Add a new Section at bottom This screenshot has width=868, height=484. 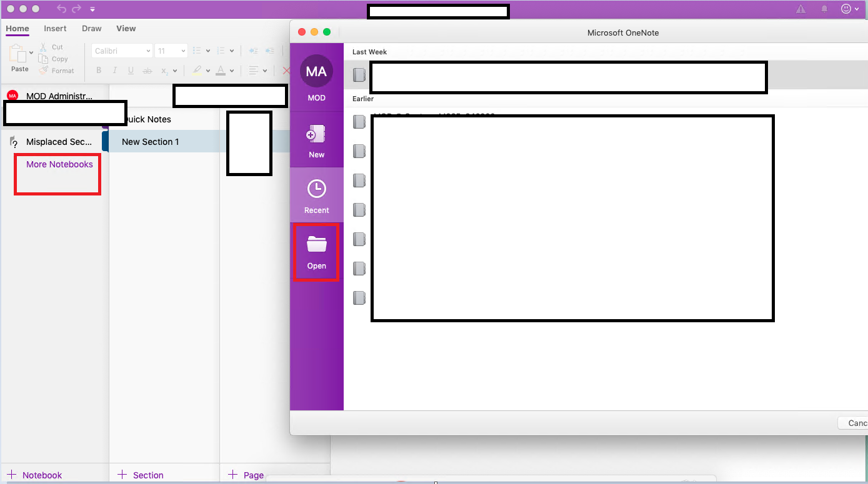coord(141,475)
